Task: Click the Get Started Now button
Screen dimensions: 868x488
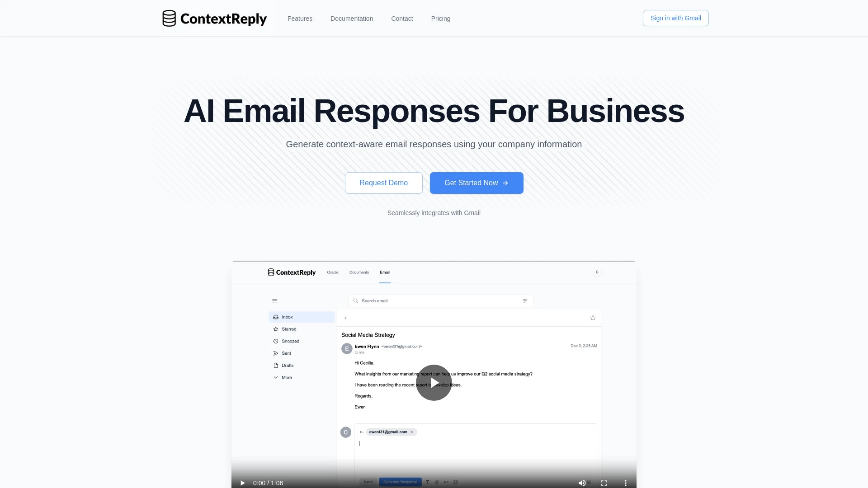Action: (476, 183)
